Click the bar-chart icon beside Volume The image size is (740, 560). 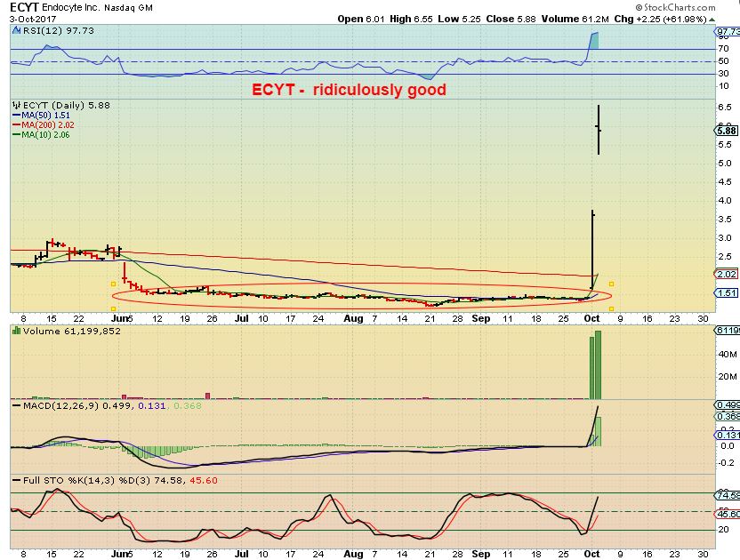tap(17, 331)
